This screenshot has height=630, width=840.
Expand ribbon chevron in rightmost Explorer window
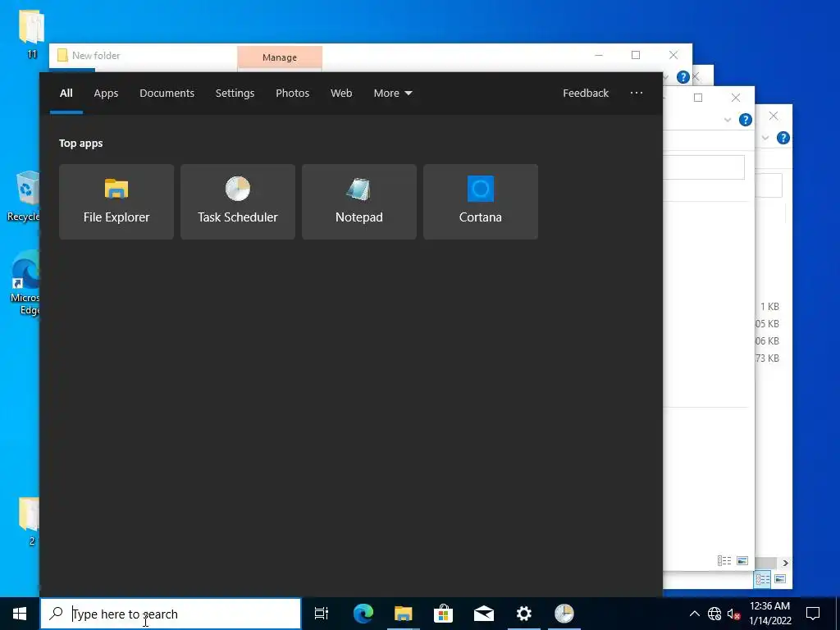click(765, 138)
